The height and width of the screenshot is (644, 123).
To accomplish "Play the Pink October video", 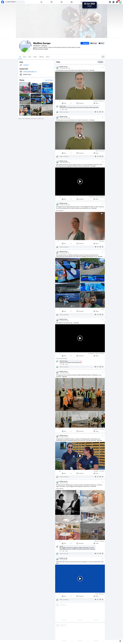I will coord(80,182).
